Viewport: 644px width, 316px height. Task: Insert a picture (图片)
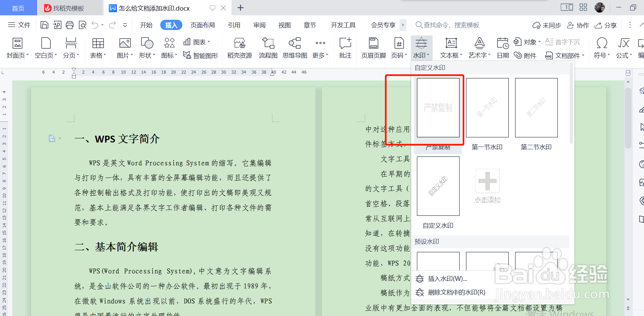(x=125, y=48)
